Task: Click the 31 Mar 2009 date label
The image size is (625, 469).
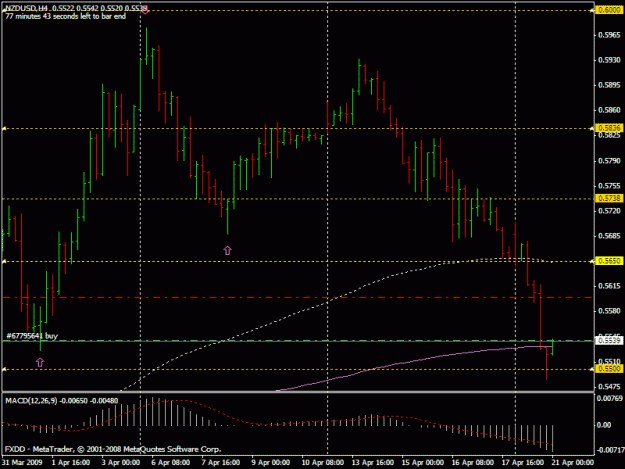Action: 22,463
